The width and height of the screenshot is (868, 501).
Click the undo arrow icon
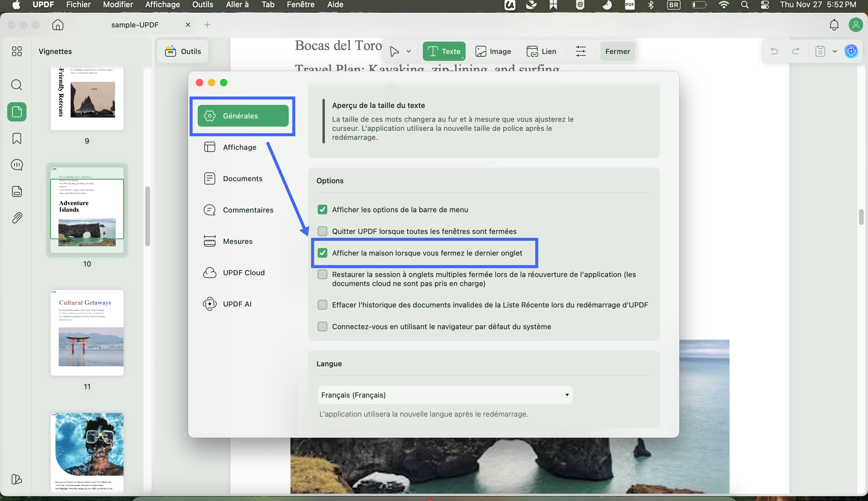coord(775,52)
